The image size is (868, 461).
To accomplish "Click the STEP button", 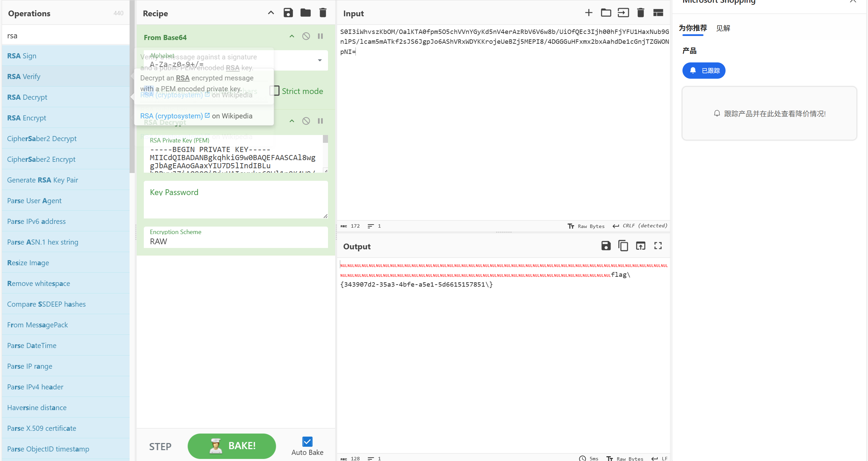I will 160,446.
